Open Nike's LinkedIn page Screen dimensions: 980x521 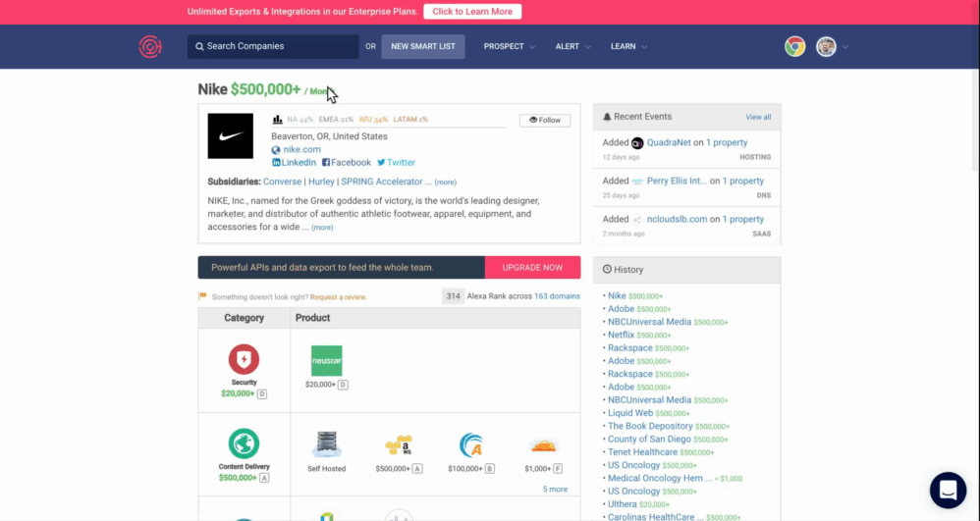point(294,163)
